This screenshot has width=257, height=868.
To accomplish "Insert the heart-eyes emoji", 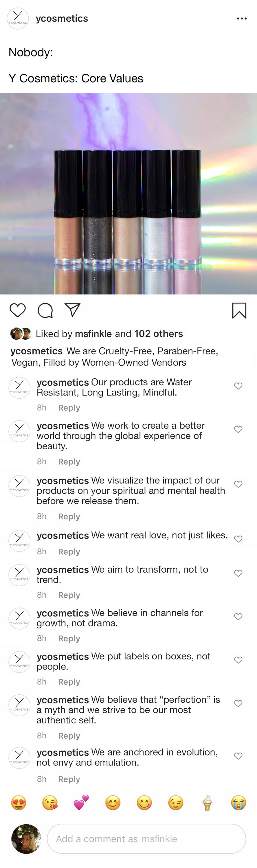I will [19, 803].
